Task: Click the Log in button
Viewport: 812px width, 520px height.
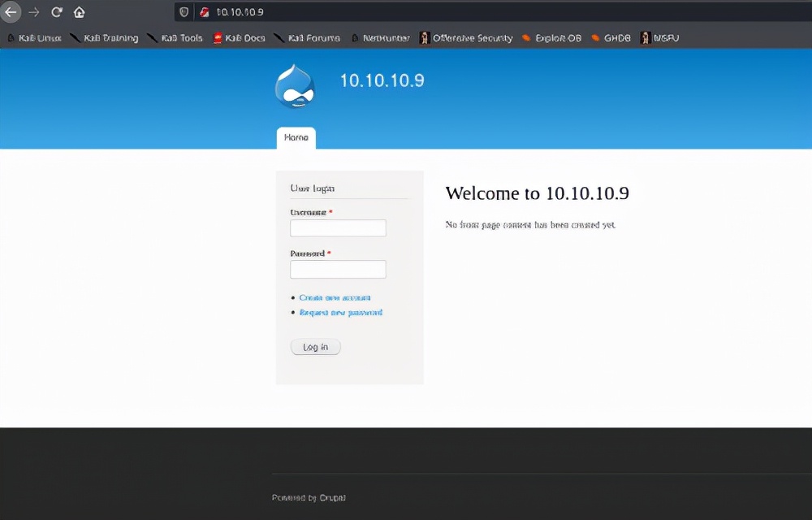Action: (315, 347)
